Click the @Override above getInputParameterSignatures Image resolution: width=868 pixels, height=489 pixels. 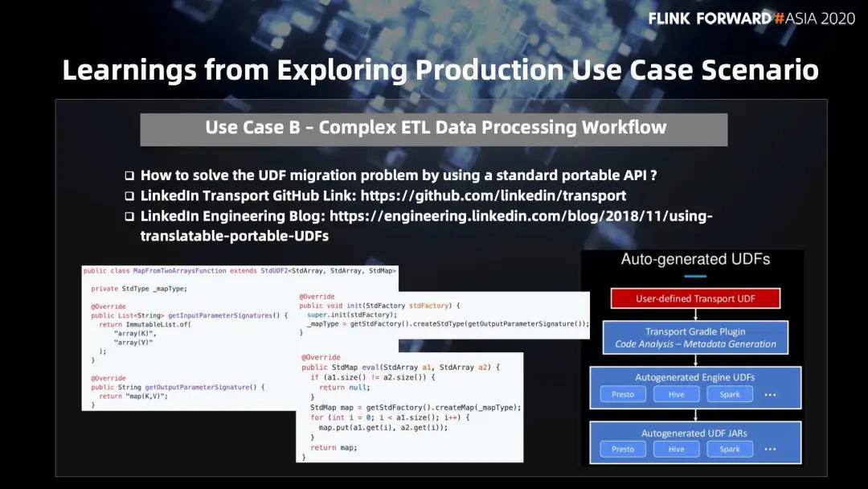108,306
